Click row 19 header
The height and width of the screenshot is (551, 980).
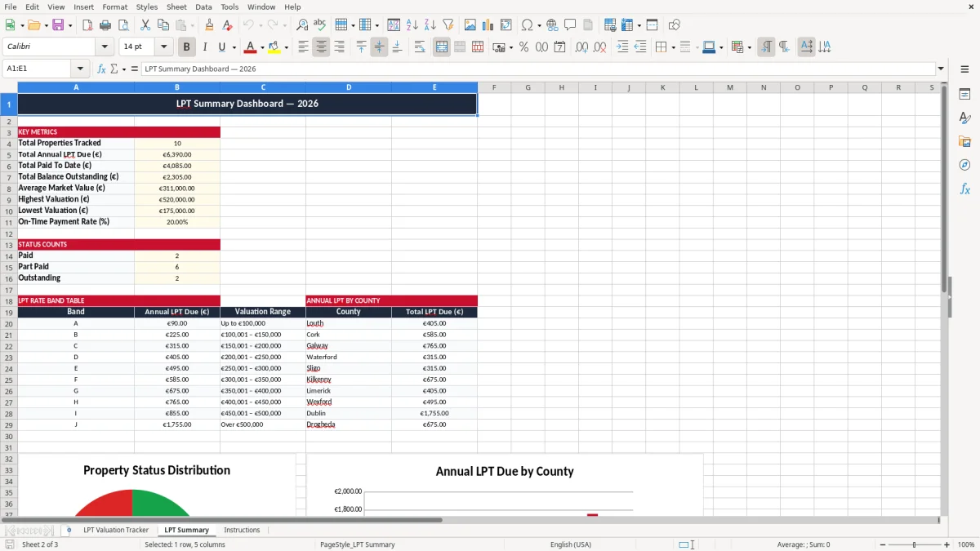pyautogui.click(x=9, y=312)
